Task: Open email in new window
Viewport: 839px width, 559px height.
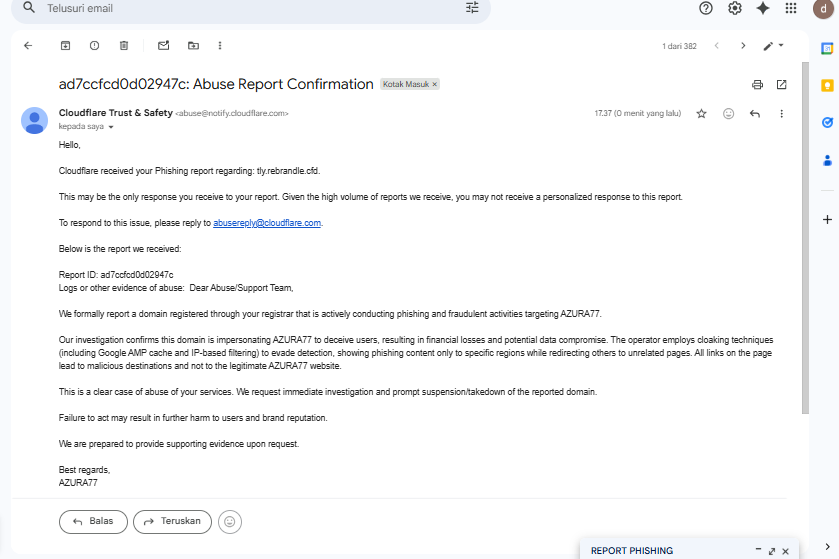Action: [x=781, y=85]
